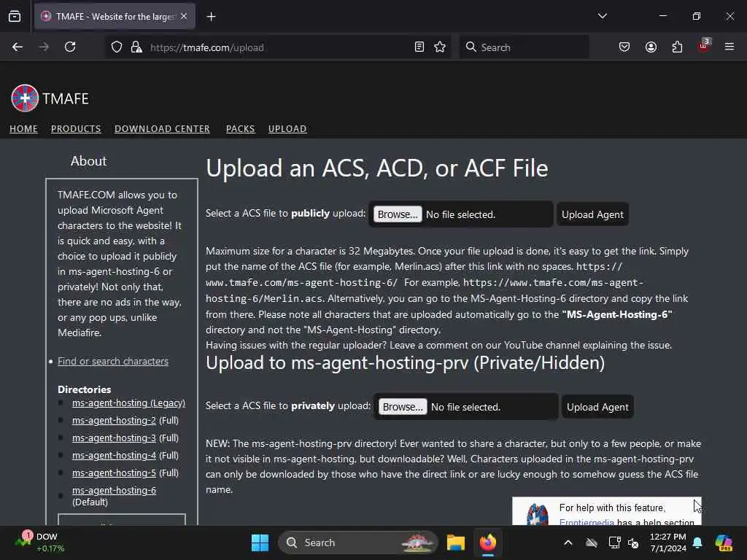Screen dimensions: 747x560
Task: Select the TMAFE browser tab
Action: click(115, 17)
